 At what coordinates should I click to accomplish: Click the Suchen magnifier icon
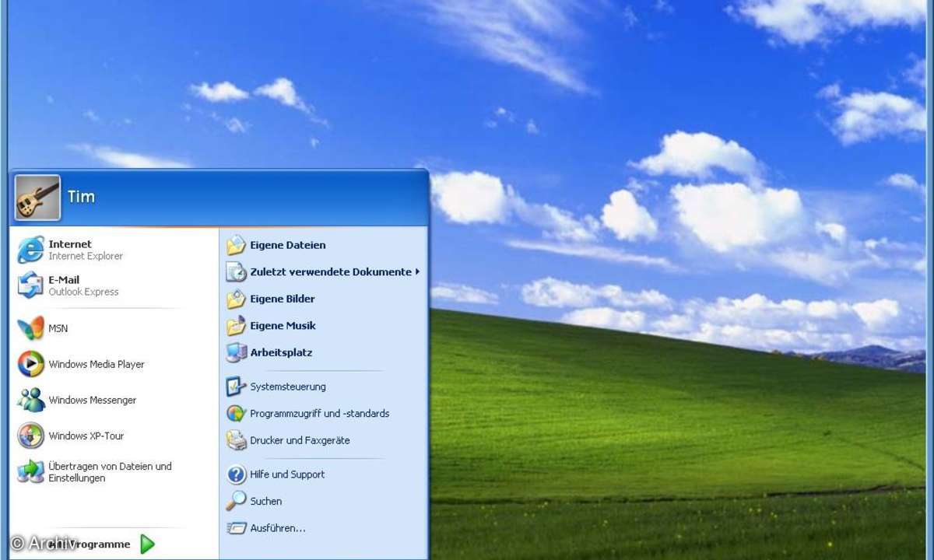click(x=236, y=501)
